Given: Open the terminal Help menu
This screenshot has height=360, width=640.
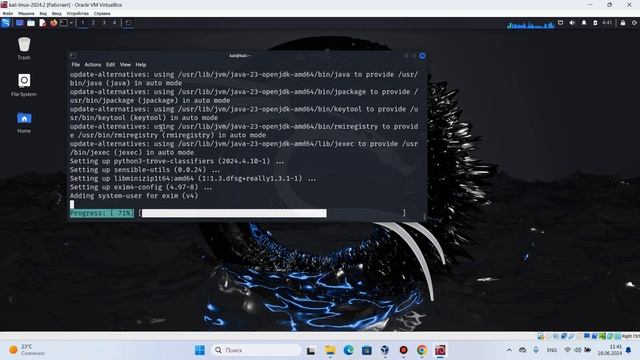Looking at the screenshot, I should (141, 64).
